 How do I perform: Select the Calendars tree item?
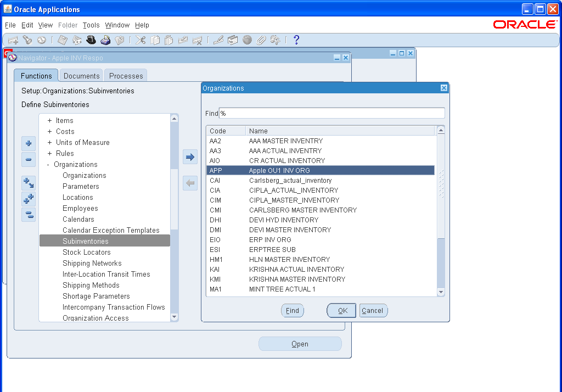tap(78, 220)
